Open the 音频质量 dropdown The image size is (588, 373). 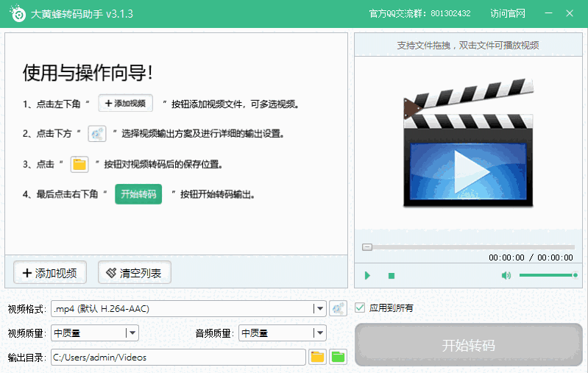click(319, 333)
